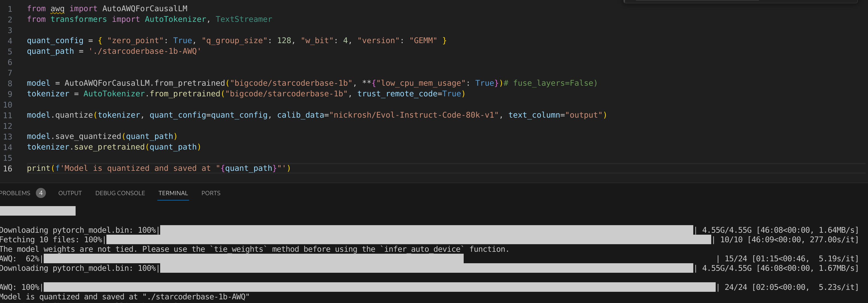This screenshot has width=868, height=303.
Task: Click line number 16 in the gutter
Action: pyautogui.click(x=7, y=169)
